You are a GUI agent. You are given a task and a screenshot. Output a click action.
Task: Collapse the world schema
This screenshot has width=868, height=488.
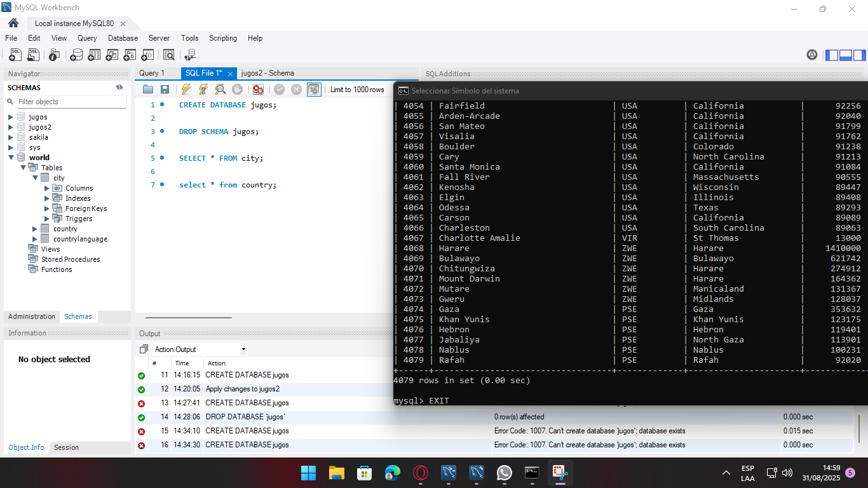(11, 158)
